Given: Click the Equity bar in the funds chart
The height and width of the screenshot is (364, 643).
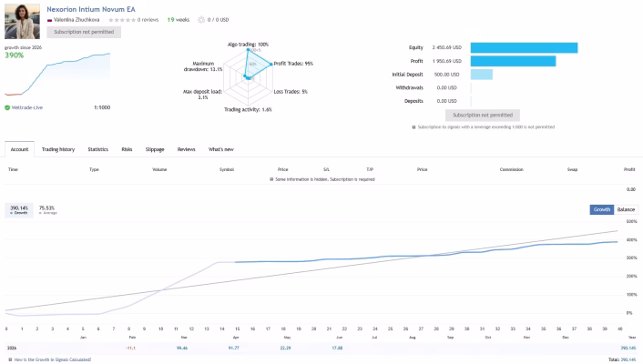Looking at the screenshot, I should click(x=524, y=48).
